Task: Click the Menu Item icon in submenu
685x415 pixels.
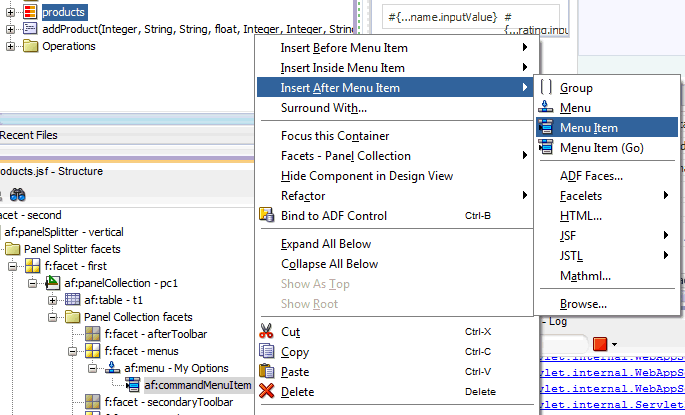Action: 546,127
